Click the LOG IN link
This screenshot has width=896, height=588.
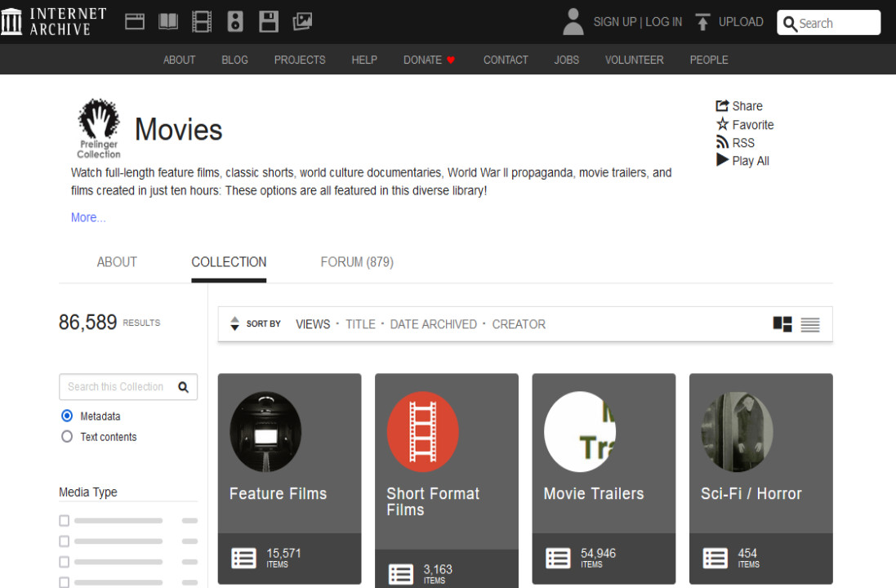coord(664,22)
